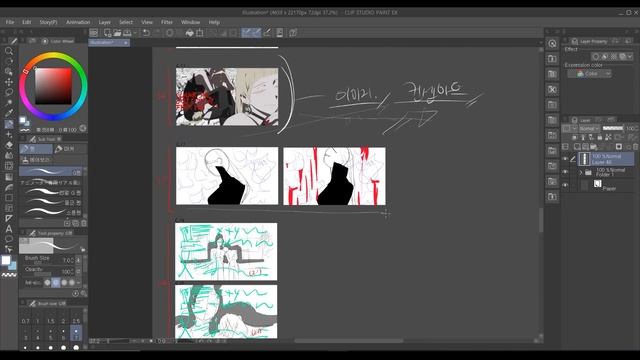The image size is (640, 360).
Task: Select the first Pen sub tool group
Action: (36, 149)
